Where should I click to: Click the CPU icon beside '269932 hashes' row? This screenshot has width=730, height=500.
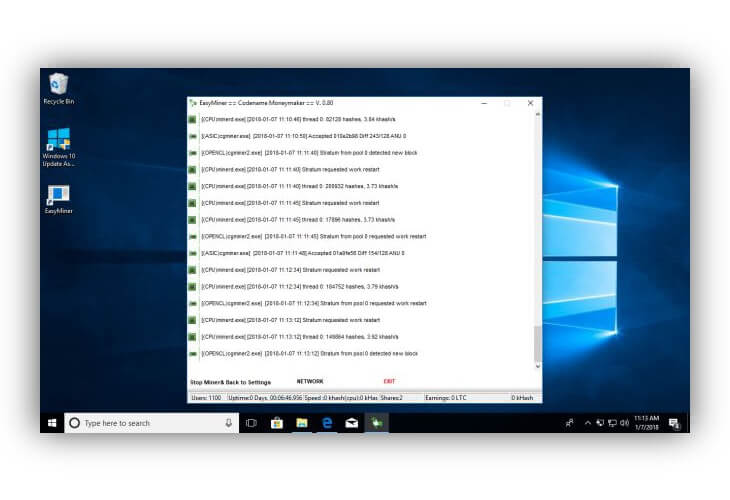point(192,186)
